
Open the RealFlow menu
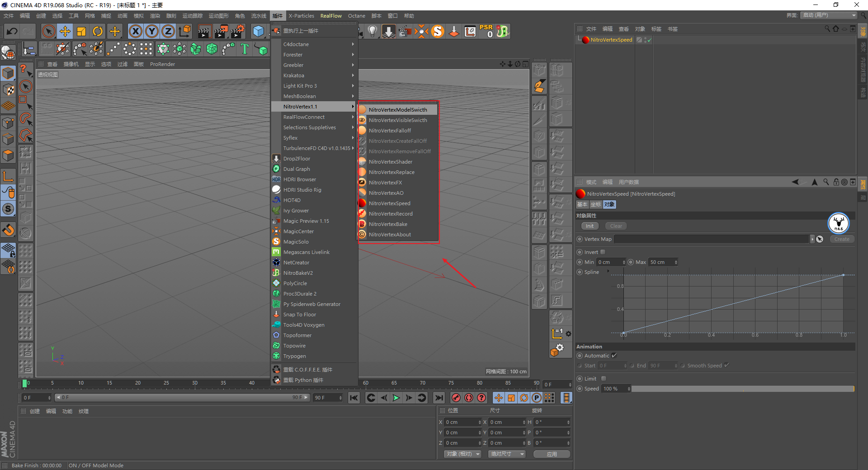tap(331, 16)
